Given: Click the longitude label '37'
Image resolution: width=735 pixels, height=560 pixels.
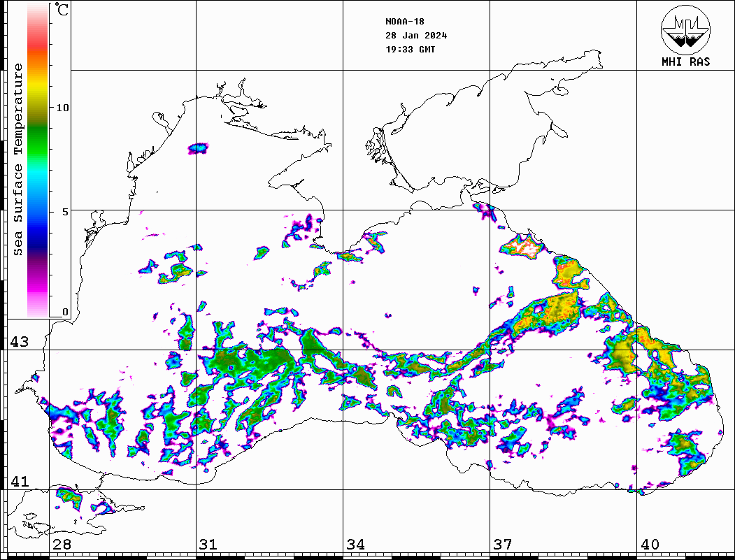Looking at the screenshot, I should tap(503, 544).
